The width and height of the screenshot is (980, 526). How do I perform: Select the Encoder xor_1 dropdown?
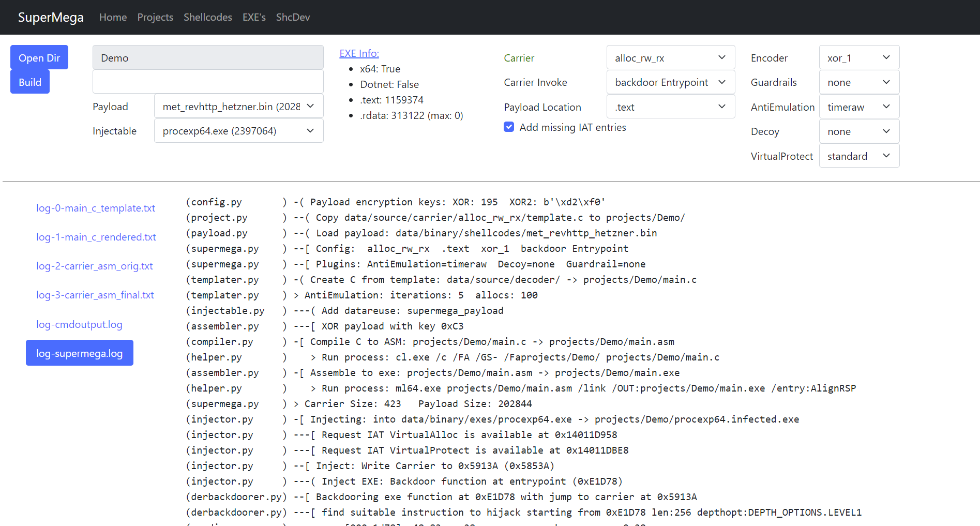point(858,57)
